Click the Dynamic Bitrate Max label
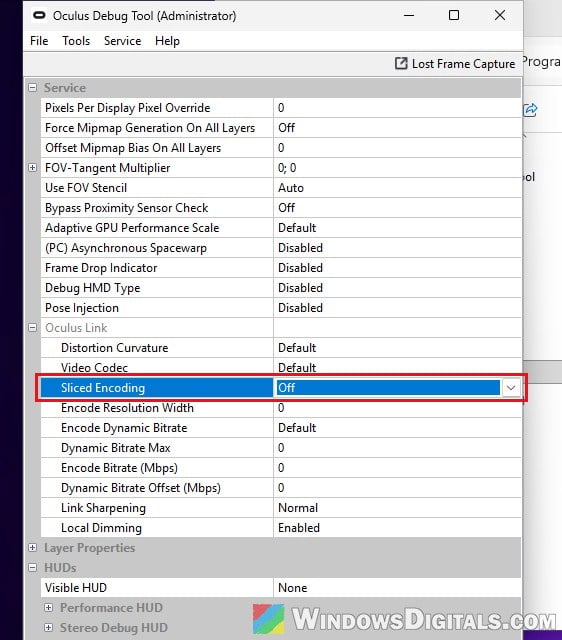Viewport: 562px width, 640px height. pyautogui.click(x=116, y=448)
